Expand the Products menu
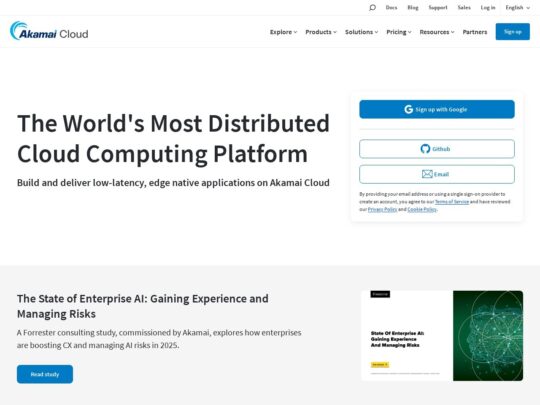Viewport: 540px width, 405px height. (x=321, y=32)
